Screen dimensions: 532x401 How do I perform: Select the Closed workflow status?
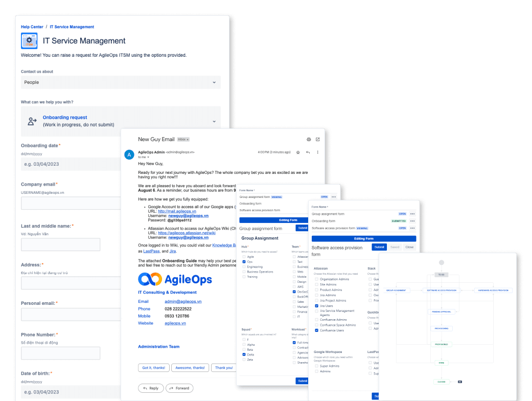(x=442, y=382)
